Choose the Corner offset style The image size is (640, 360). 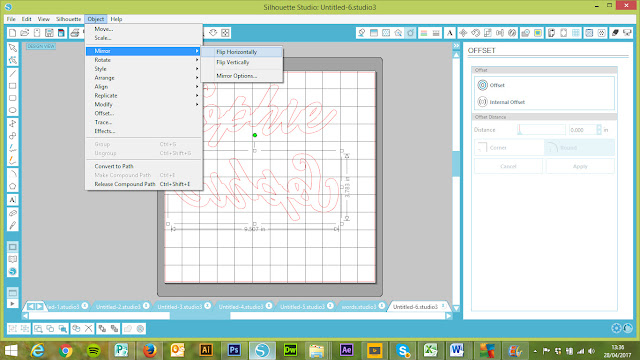pos(509,148)
